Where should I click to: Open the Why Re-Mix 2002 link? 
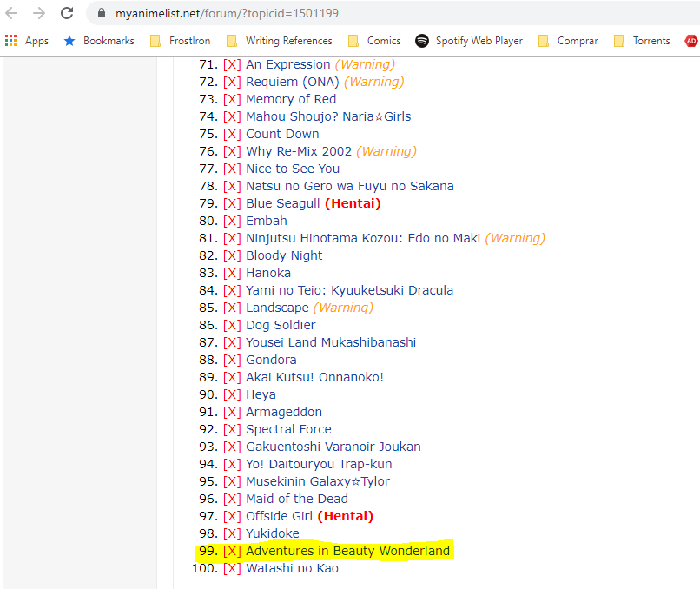pos(299,151)
